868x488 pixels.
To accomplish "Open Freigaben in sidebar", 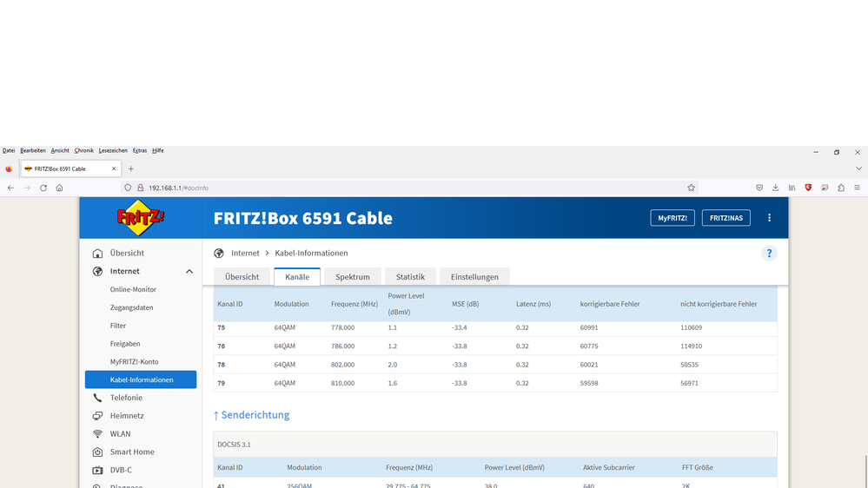I will pos(124,344).
